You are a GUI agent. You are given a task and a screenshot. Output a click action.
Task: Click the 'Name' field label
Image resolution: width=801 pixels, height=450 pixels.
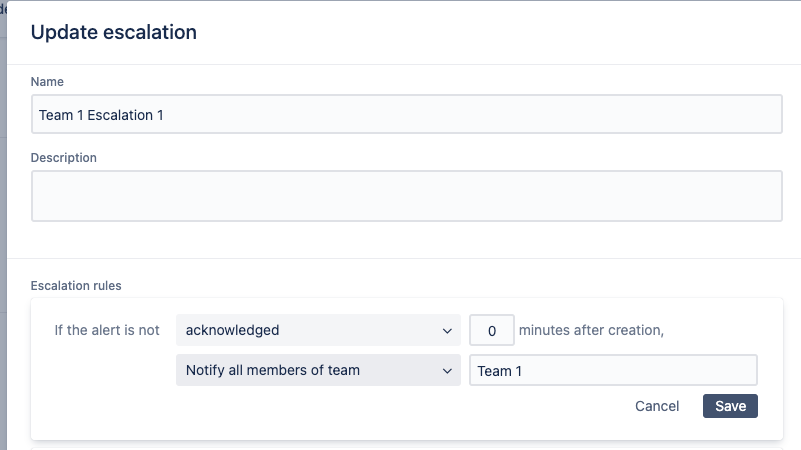click(x=47, y=81)
